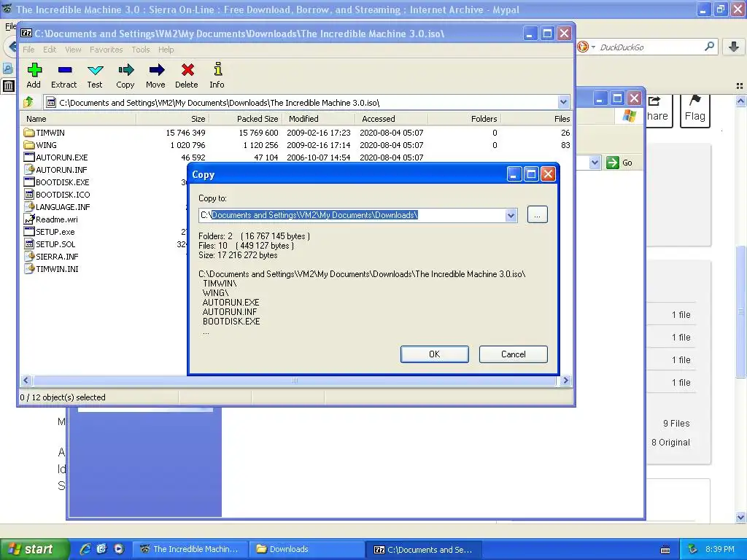The width and height of the screenshot is (747, 560).
Task: Click the 7-Zip horizontal scrollbar thumb
Action: (x=295, y=381)
